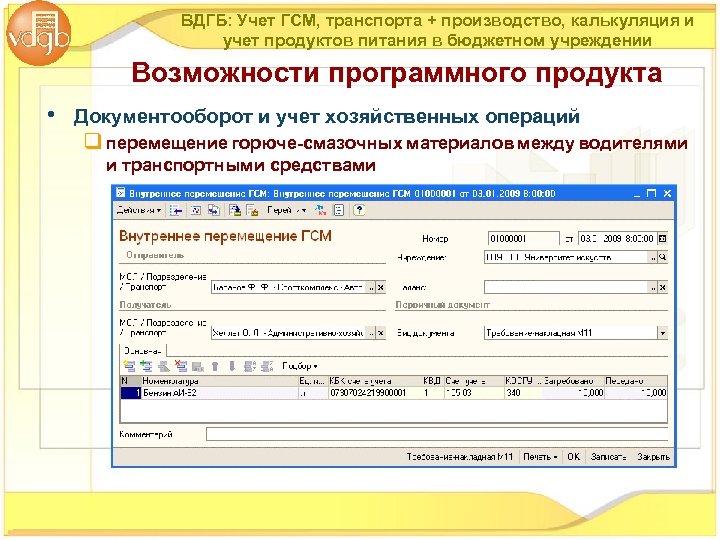
Task: Click the Дт/Кт accounting entries icon
Action: pyautogui.click(x=321, y=210)
